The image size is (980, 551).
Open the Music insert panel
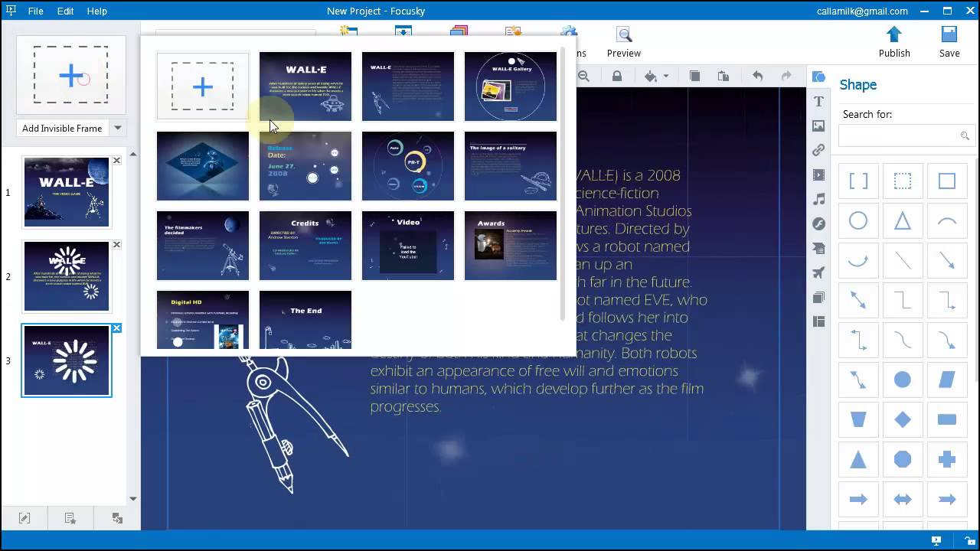tap(818, 199)
